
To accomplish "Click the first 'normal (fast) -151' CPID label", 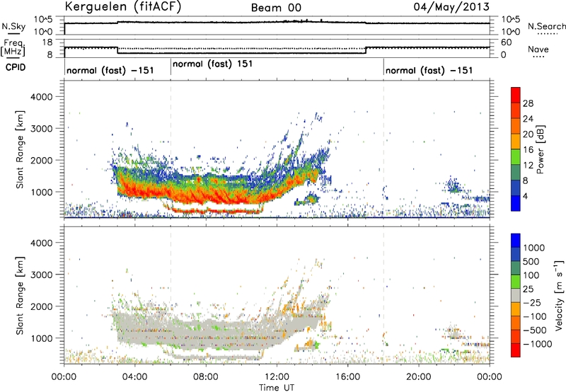I will click(x=110, y=70).
